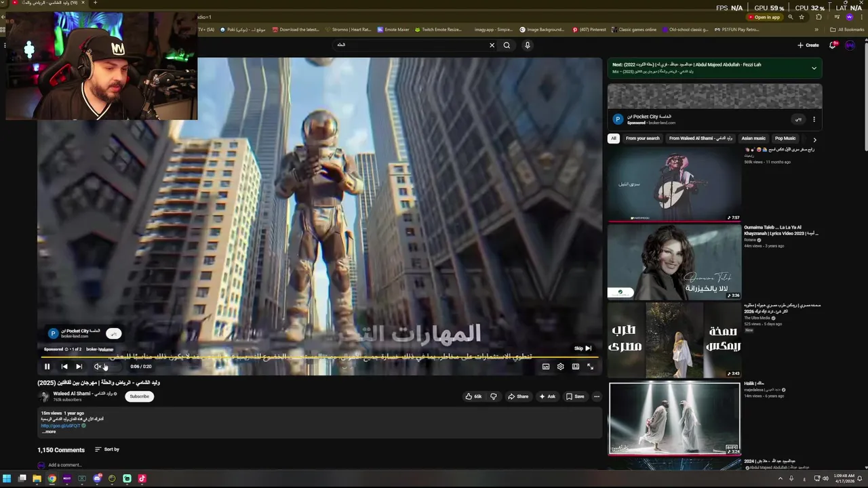Open Waleed Al Shami channel avatar
This screenshot has height=488, width=868.
pyautogui.click(x=44, y=396)
